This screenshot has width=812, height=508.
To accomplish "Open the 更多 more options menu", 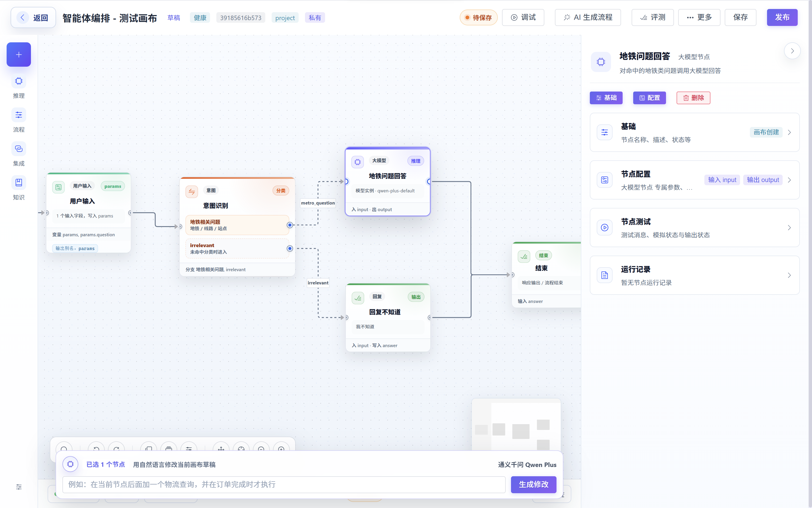I will (x=699, y=17).
